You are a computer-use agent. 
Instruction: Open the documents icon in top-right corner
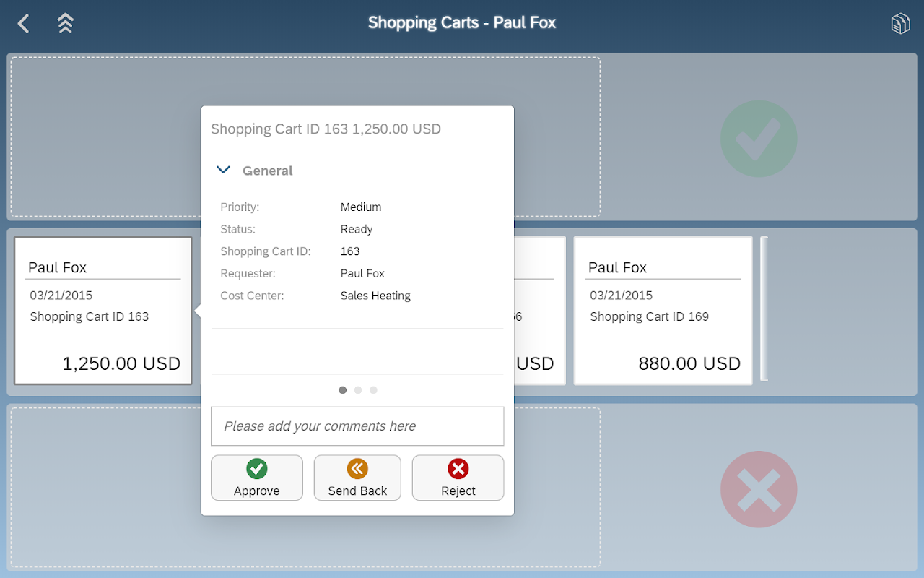pos(899,24)
